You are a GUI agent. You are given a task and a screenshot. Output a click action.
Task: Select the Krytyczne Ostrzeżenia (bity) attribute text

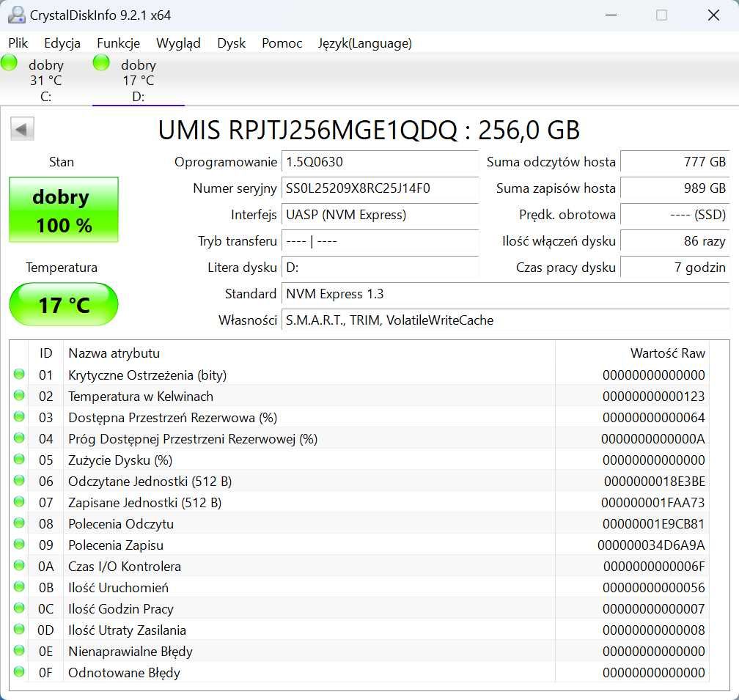pos(147,375)
